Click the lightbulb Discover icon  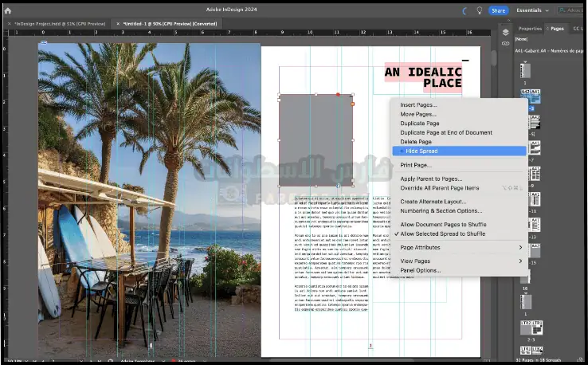click(x=479, y=10)
